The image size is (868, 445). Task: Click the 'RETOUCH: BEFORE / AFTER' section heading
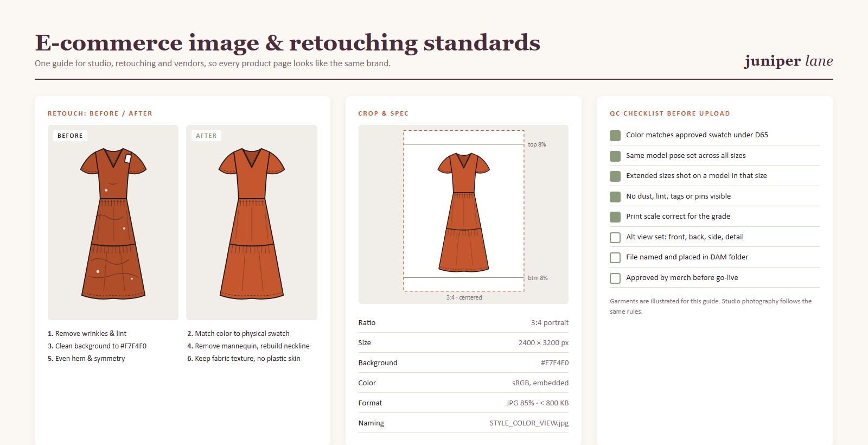tap(100, 113)
